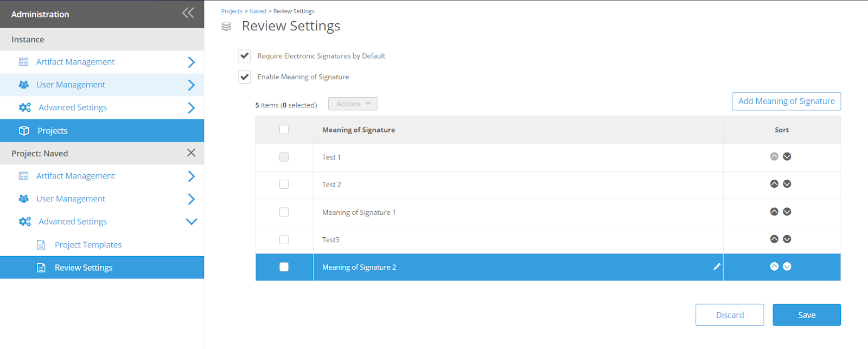Select the Test3 row text

point(330,239)
